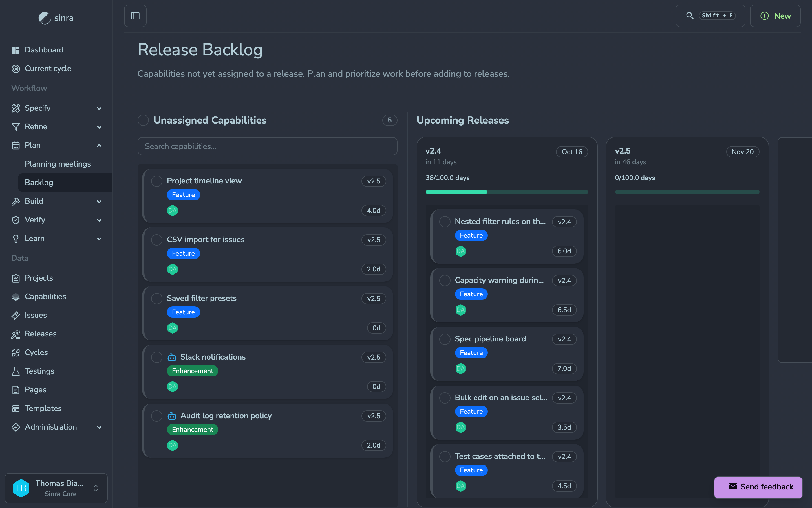This screenshot has height=508, width=812.
Task: Click the Releases rocket icon
Action: tap(16, 334)
